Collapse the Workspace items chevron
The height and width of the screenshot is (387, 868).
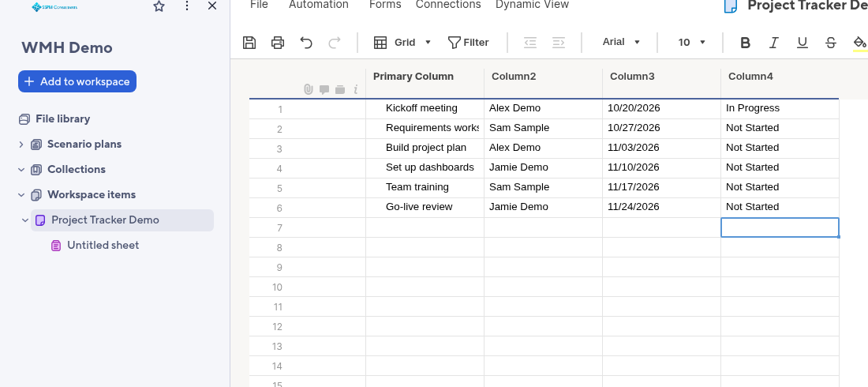coord(21,195)
